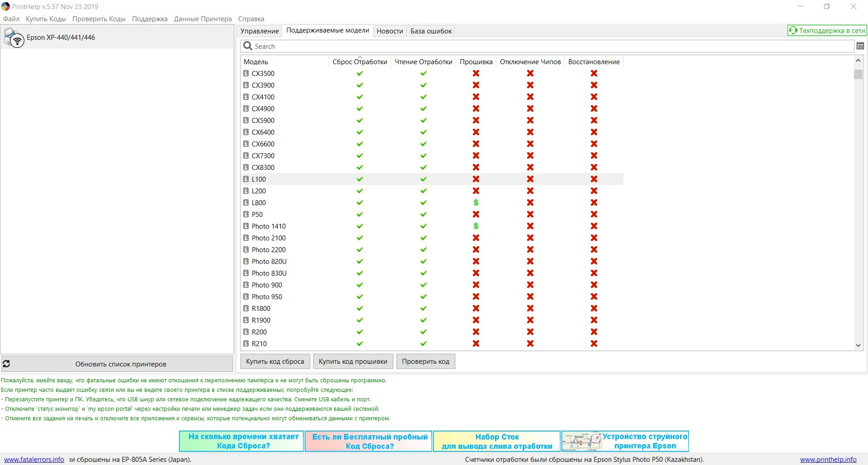Click the Купить код сброса button
Image resolution: width=868 pixels, height=465 pixels.
(x=275, y=362)
